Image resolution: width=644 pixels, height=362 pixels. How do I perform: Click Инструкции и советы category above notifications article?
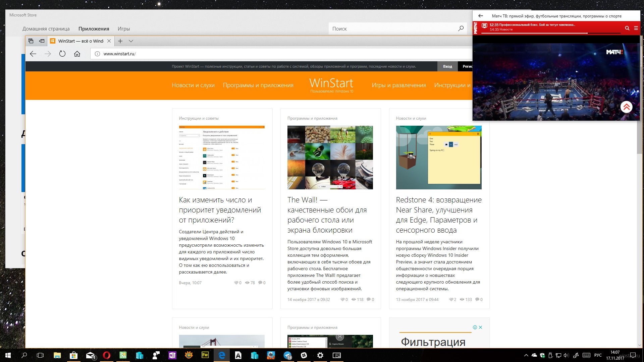(199, 118)
